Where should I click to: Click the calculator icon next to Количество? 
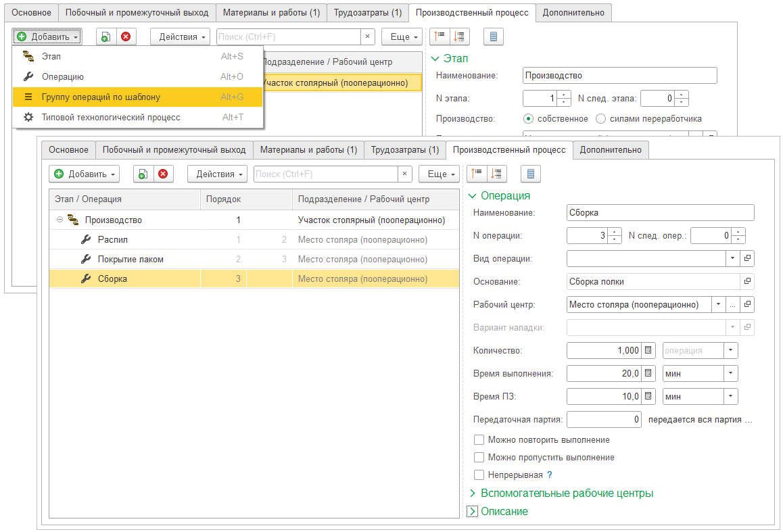pyautogui.click(x=648, y=351)
